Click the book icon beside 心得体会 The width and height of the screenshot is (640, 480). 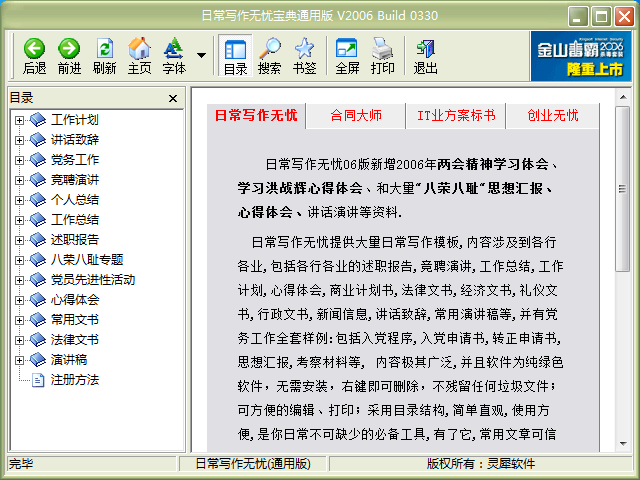click(38, 300)
